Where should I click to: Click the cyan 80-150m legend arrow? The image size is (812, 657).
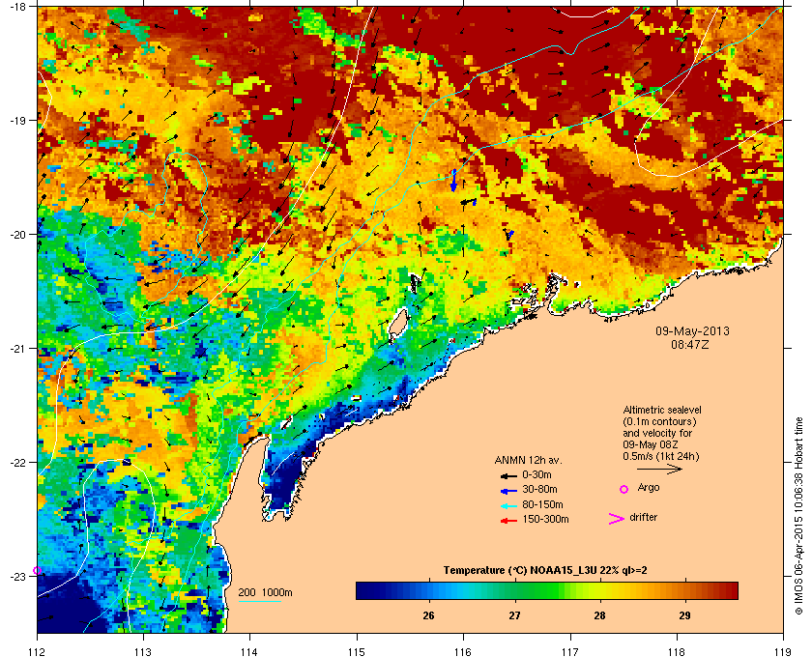(508, 505)
